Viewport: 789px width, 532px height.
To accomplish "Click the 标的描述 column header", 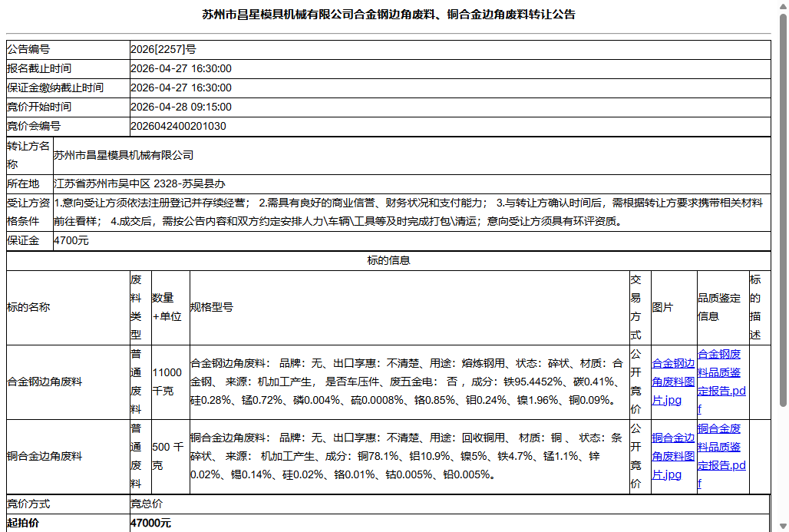I will [759, 307].
